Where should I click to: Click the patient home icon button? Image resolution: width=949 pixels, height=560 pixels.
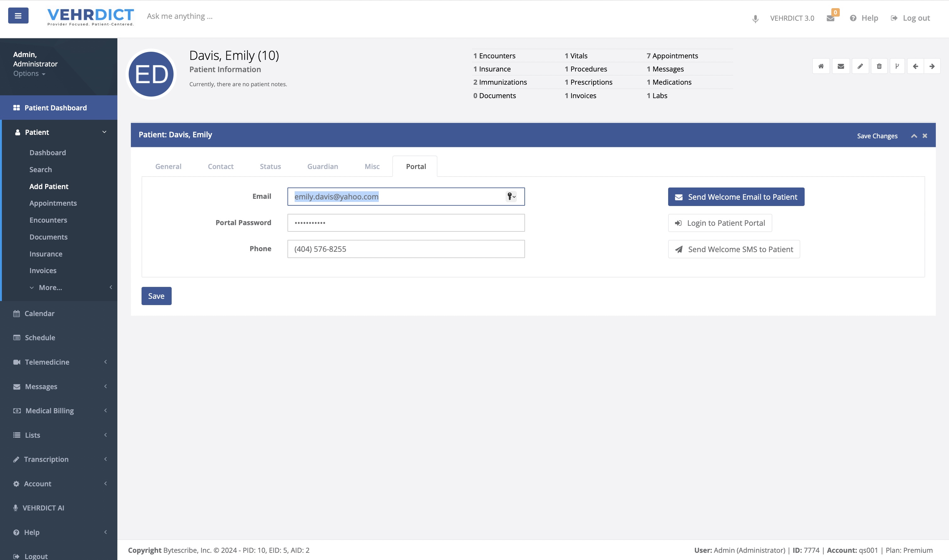click(x=821, y=66)
